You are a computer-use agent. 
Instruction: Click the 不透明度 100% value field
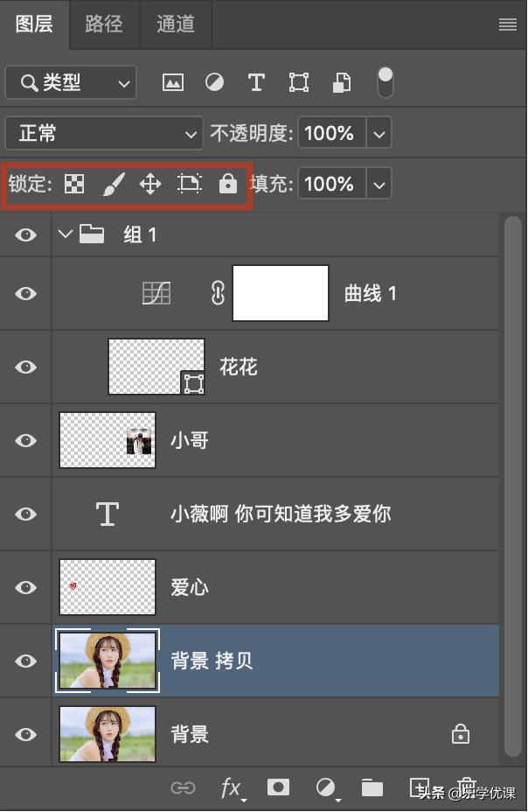(x=332, y=133)
